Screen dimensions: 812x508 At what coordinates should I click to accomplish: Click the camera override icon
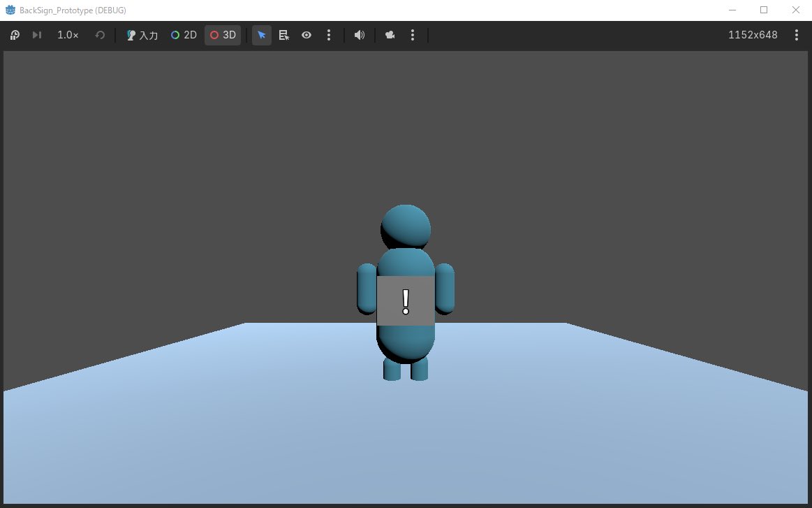pyautogui.click(x=390, y=35)
